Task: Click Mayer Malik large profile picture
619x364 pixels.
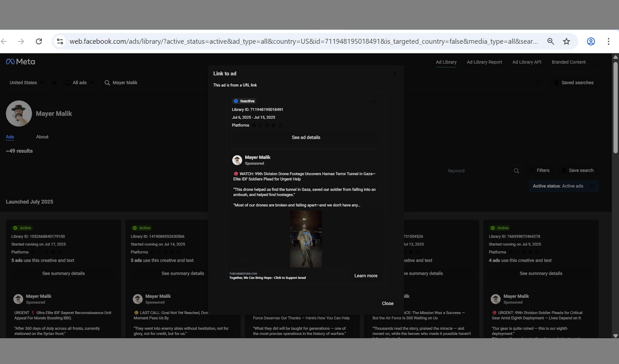Action: click(19, 114)
